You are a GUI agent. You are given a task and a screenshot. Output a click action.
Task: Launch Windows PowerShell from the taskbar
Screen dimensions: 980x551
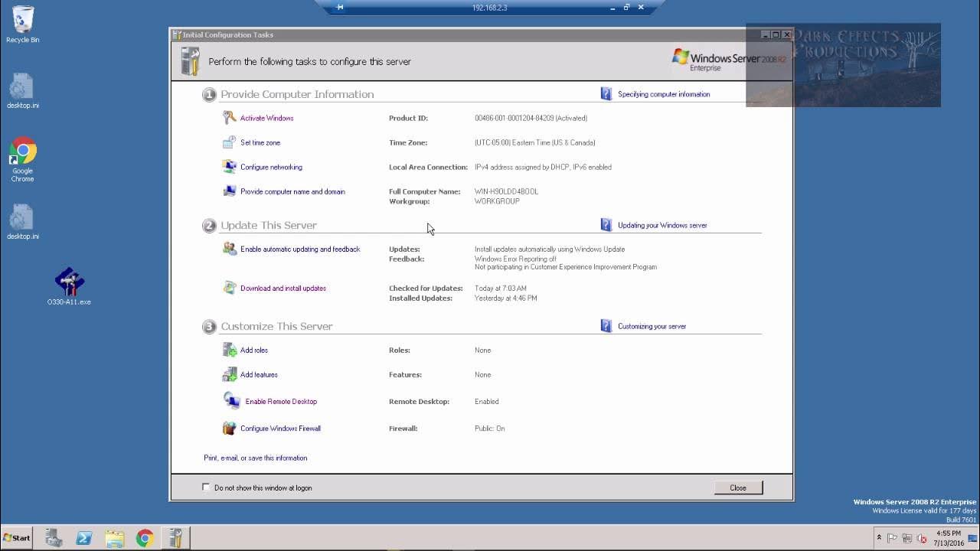(x=84, y=538)
